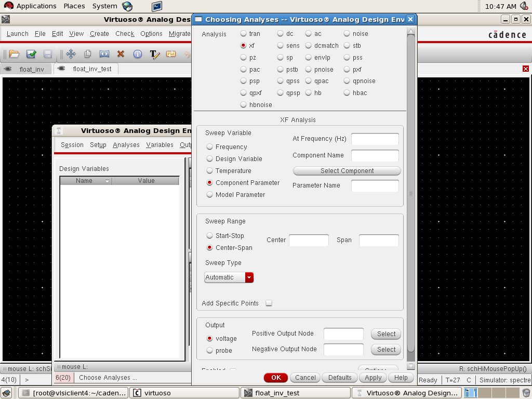
Task: Open the Analyses menu in ADE window
Action: click(126, 145)
